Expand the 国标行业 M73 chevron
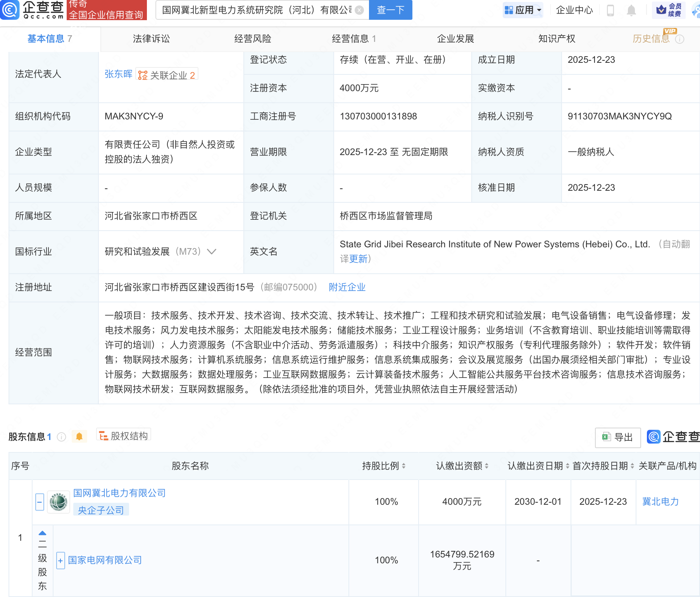 coord(212,252)
